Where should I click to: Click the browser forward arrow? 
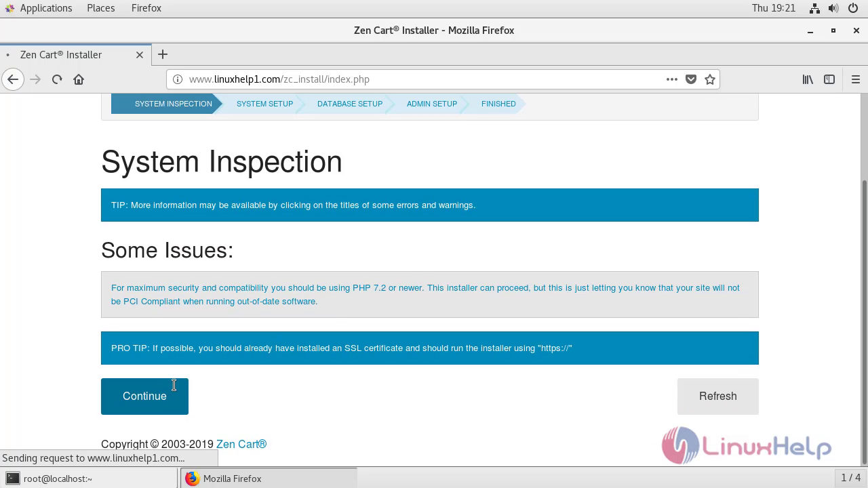(35, 79)
